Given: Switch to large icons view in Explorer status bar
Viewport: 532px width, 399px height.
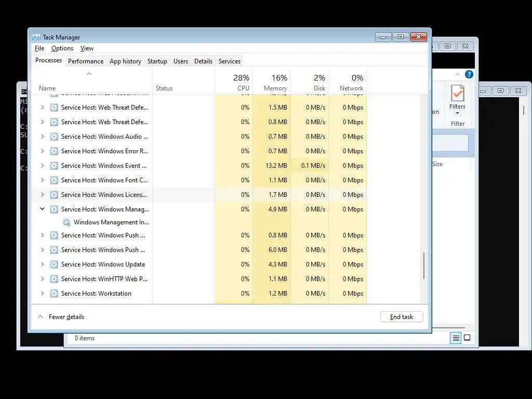Looking at the screenshot, I should point(467,338).
